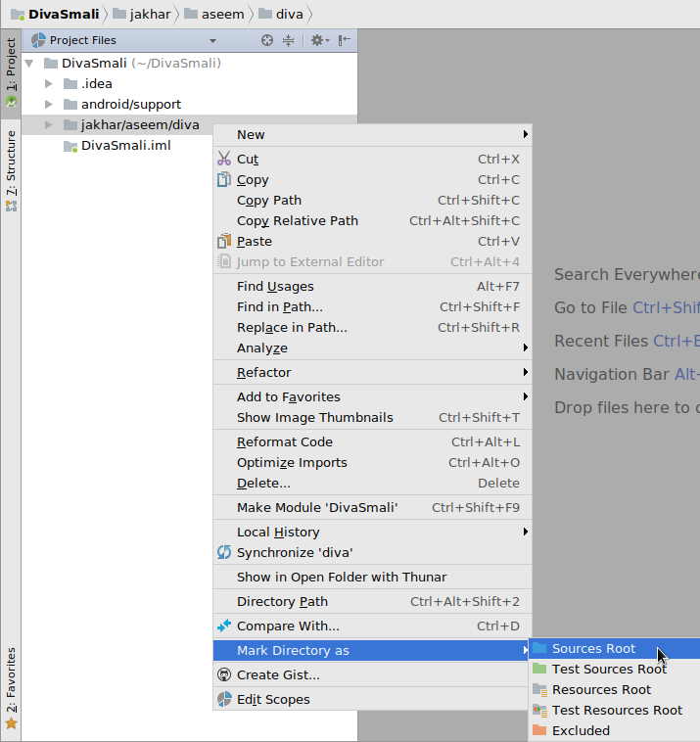Image resolution: width=700 pixels, height=742 pixels.
Task: Select Test Resources Root option
Action: (617, 710)
